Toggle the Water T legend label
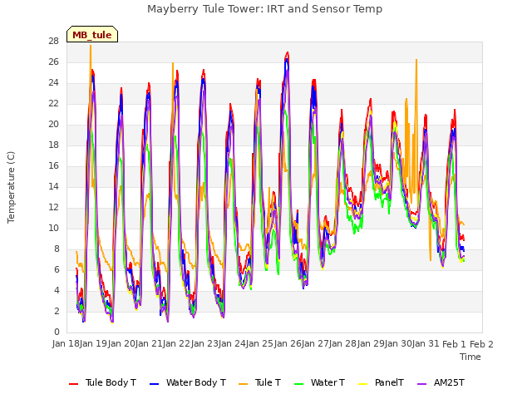Screen dimensions: 532x399 [x=328, y=382]
